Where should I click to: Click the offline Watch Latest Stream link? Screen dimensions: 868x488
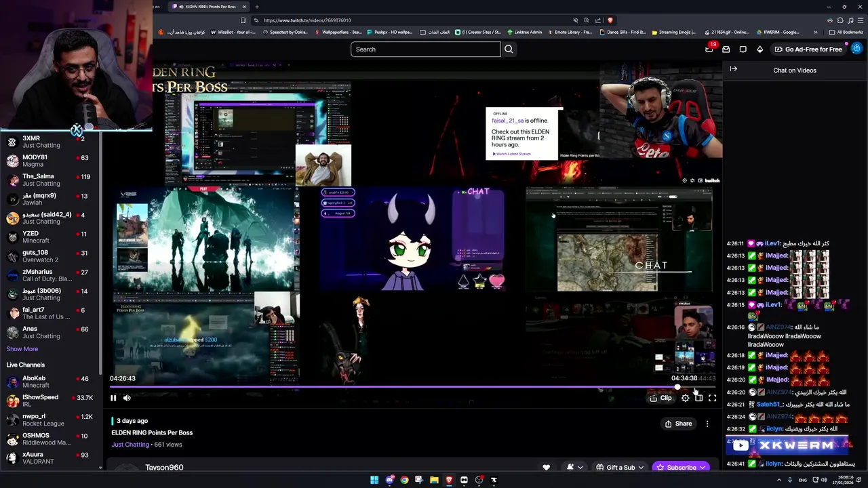512,154
